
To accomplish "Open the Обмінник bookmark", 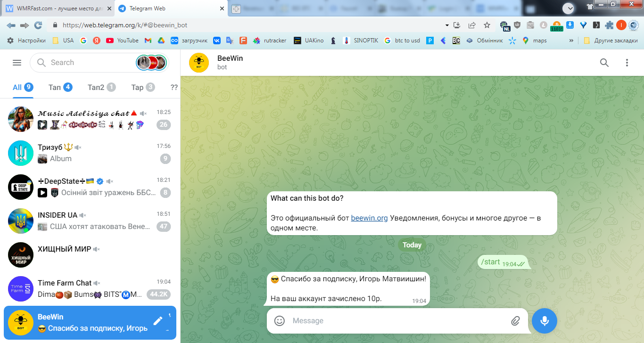I will point(484,41).
